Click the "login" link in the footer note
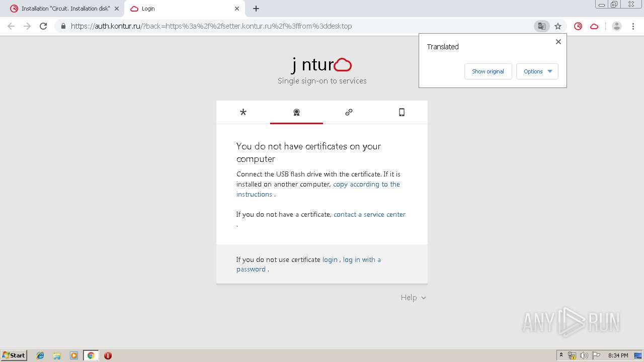This screenshot has width=644, height=362. click(330, 259)
